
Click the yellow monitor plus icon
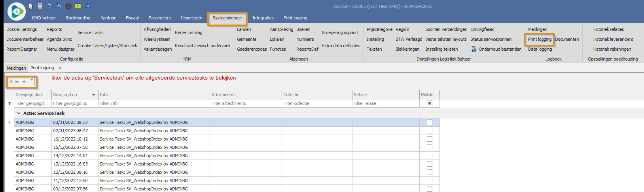[x=78, y=6]
